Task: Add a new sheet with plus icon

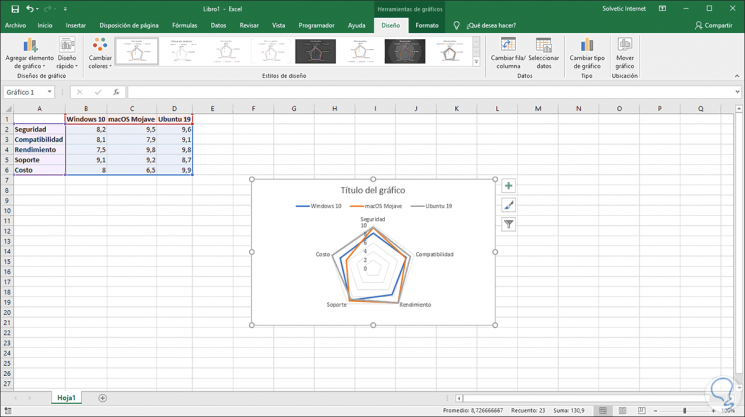Action: 102,398
